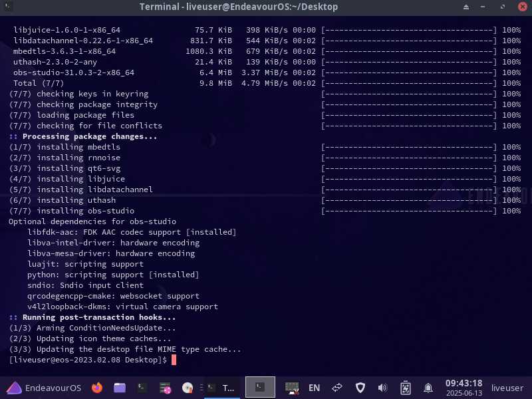Click the 'installing mbedtls' line
The width and height of the screenshot is (532, 399).
click(265, 147)
